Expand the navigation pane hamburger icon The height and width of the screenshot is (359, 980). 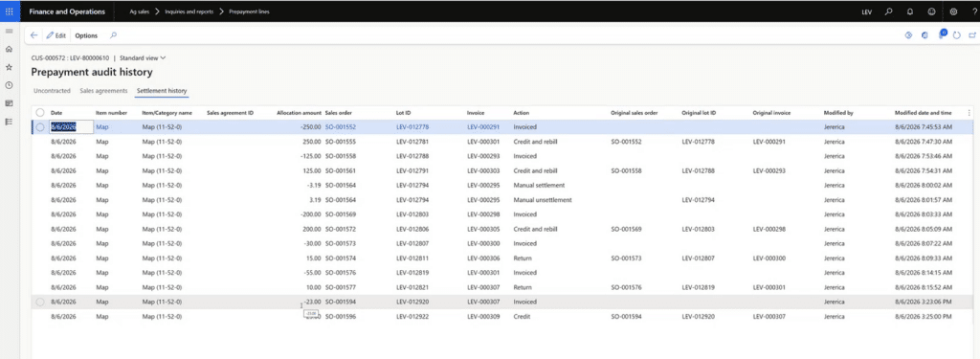(x=9, y=31)
